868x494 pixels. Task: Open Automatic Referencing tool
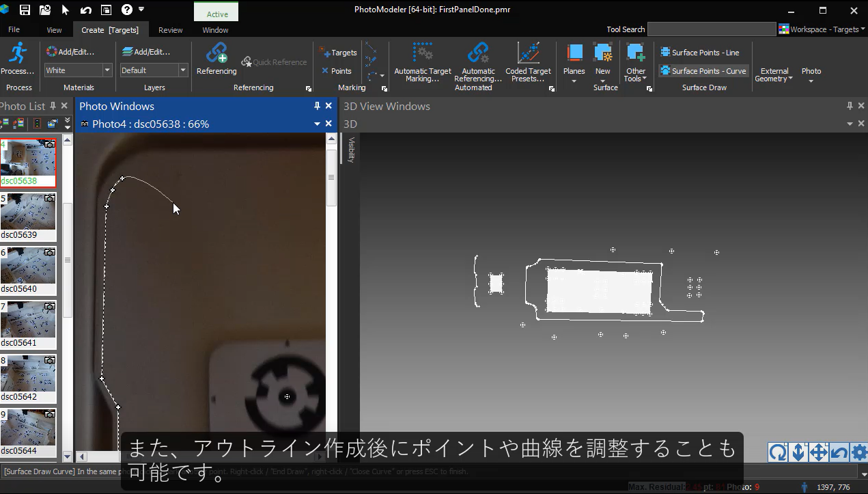478,62
